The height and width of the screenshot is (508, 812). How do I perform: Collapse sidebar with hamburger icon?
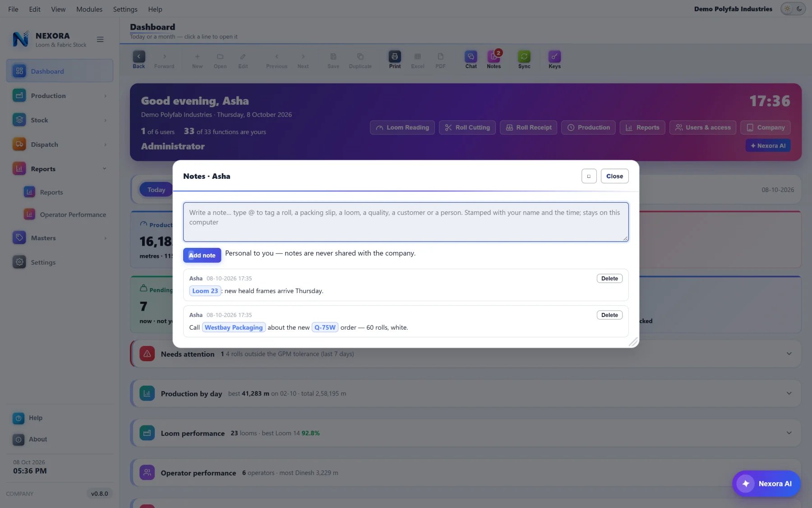click(x=100, y=39)
